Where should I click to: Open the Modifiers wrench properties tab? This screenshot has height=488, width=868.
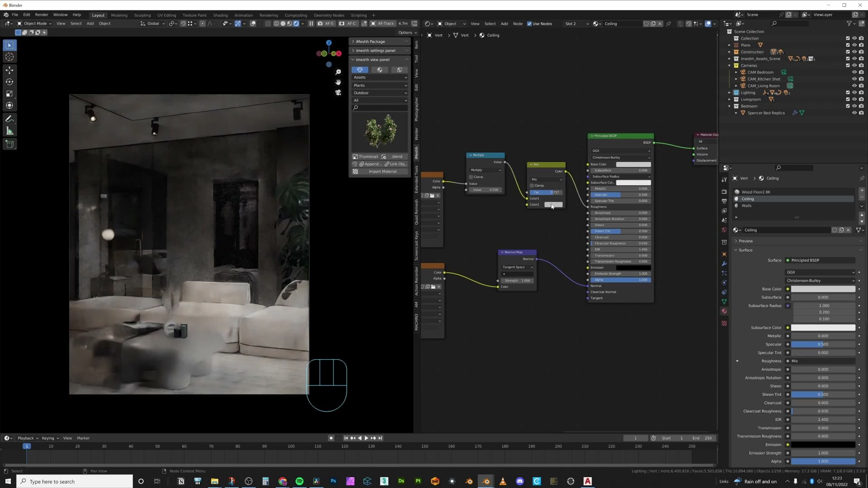click(724, 263)
